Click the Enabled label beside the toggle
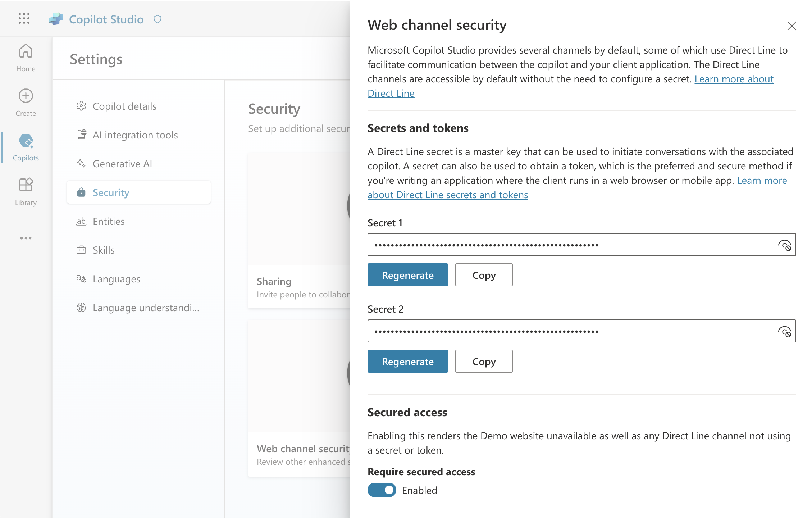The height and width of the screenshot is (518, 812). pyautogui.click(x=420, y=490)
